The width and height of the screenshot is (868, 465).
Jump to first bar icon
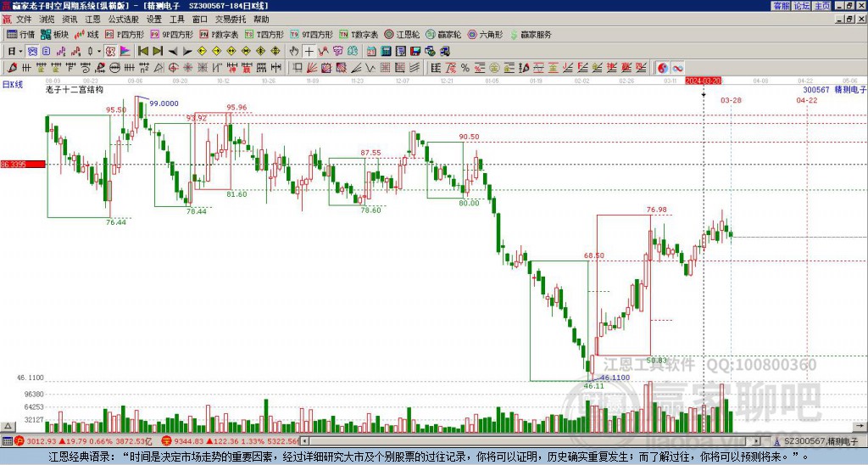click(142, 52)
